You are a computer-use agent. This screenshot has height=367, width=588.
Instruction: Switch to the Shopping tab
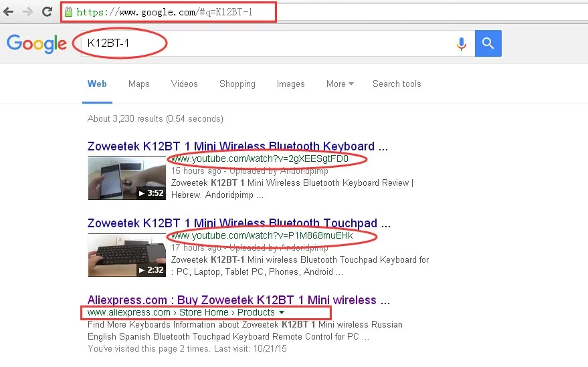click(237, 84)
